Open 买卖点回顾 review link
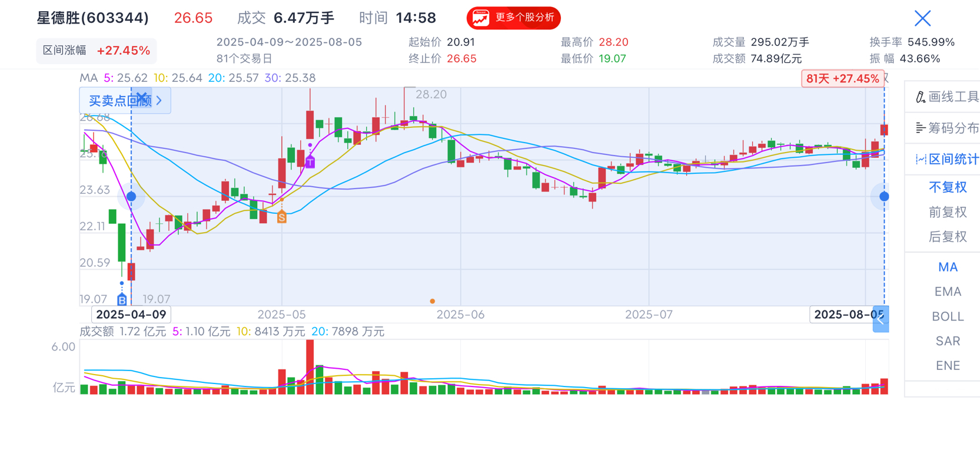This screenshot has height=453, width=980. coord(125,101)
